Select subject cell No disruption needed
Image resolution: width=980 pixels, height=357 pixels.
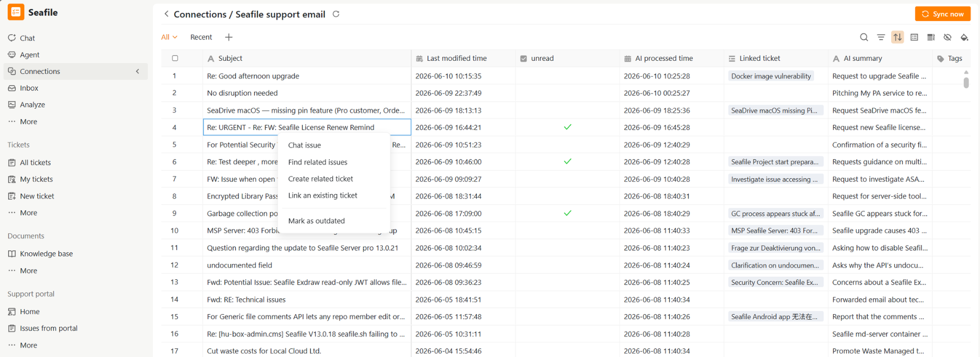307,93
